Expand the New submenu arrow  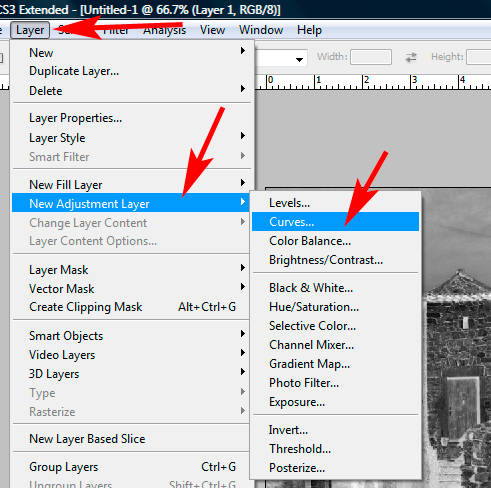243,51
